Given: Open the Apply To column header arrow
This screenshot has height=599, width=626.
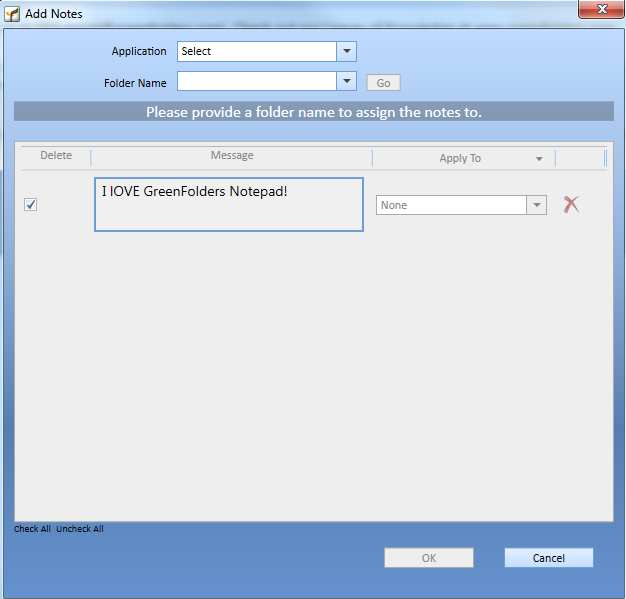Looking at the screenshot, I should click(539, 159).
